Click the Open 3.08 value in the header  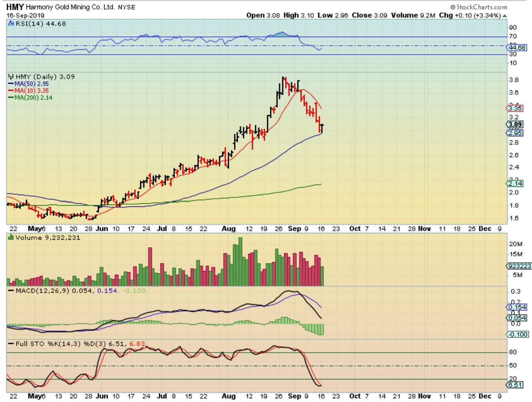[263, 15]
